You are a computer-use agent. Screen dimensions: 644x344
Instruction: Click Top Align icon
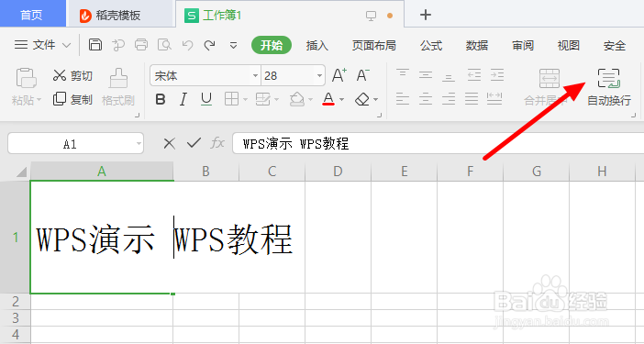[403, 74]
